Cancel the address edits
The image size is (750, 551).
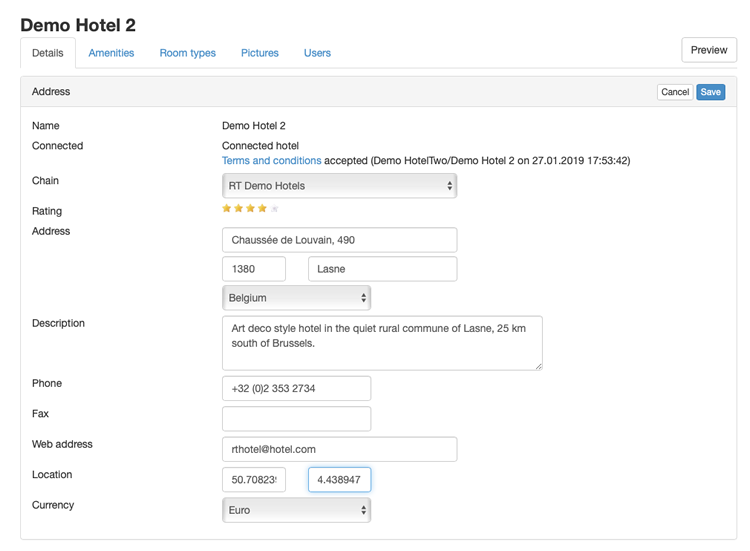675,92
